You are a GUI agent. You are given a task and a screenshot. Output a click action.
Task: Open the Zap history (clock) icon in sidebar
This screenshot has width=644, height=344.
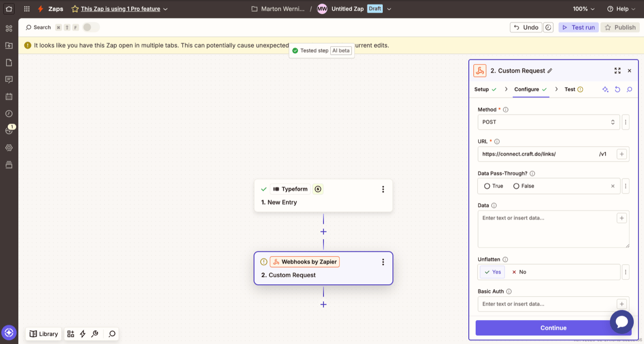click(9, 114)
